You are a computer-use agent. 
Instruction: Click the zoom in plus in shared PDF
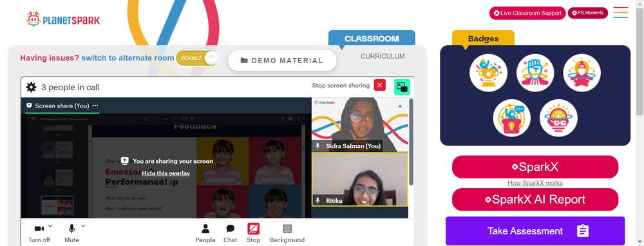(175, 118)
